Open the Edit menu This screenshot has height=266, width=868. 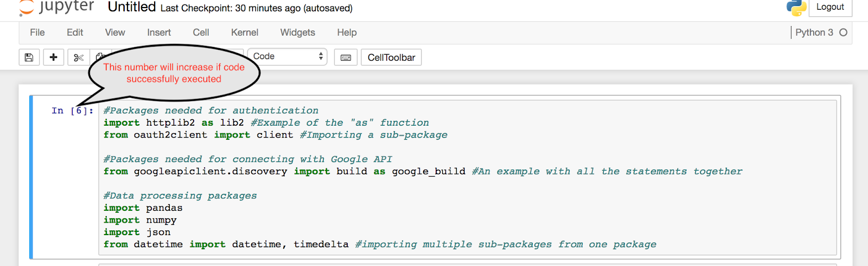click(75, 33)
